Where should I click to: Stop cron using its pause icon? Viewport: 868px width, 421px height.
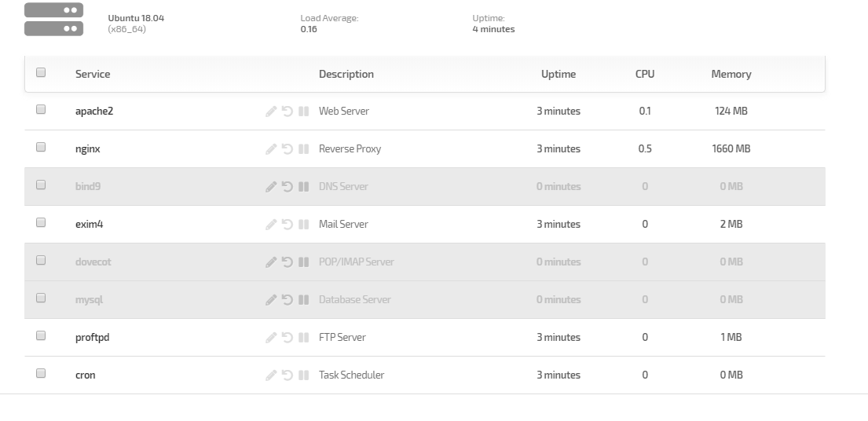[303, 375]
